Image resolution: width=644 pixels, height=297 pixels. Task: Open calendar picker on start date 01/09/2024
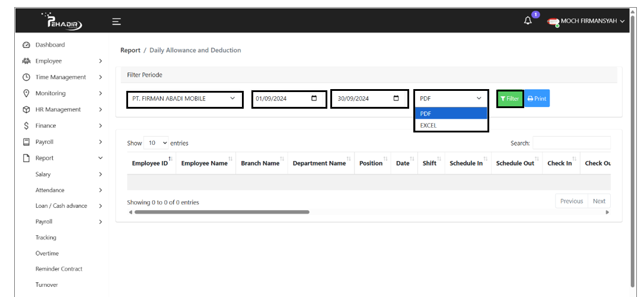[x=314, y=99]
